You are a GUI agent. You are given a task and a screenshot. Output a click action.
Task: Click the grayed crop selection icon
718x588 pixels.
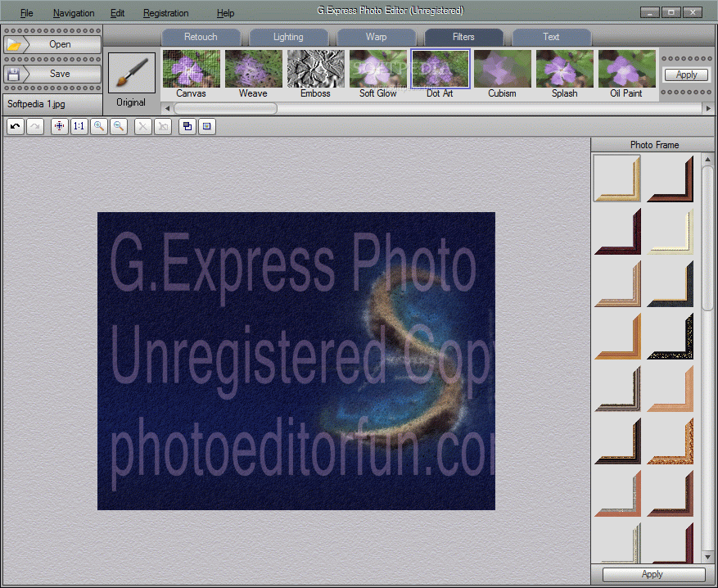(163, 126)
